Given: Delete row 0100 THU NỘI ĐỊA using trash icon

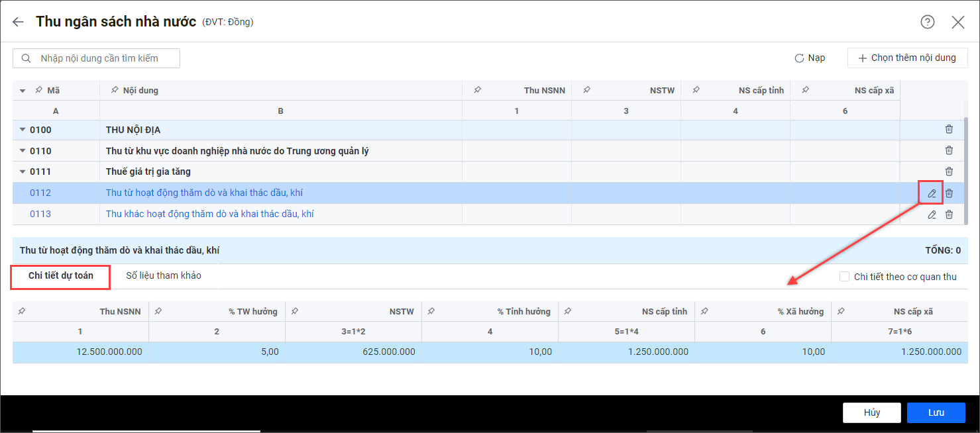Looking at the screenshot, I should pyautogui.click(x=949, y=130).
